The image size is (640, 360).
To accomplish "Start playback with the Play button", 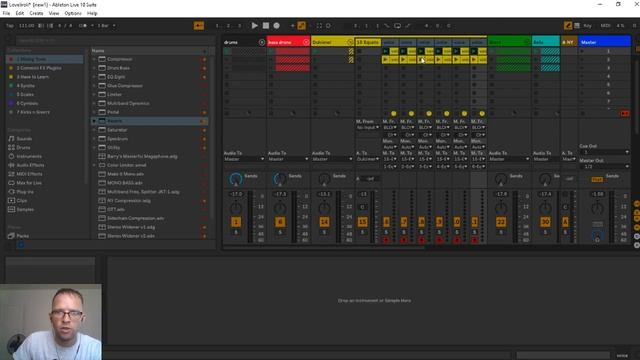I will (x=255, y=25).
